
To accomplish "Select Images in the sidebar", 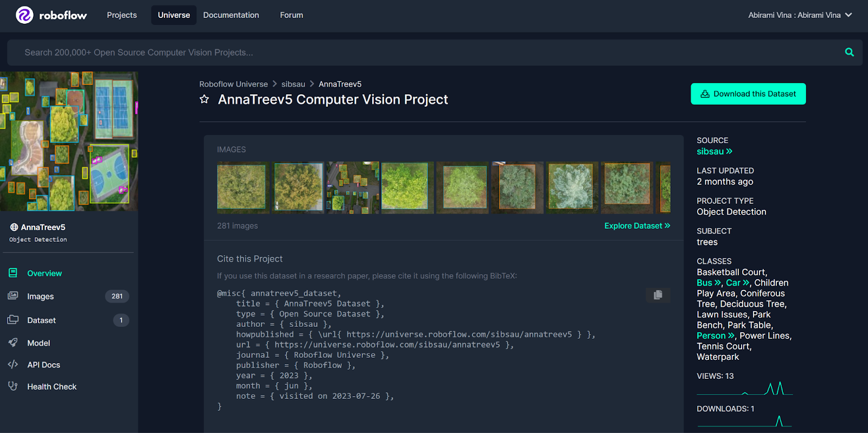I will click(x=41, y=296).
